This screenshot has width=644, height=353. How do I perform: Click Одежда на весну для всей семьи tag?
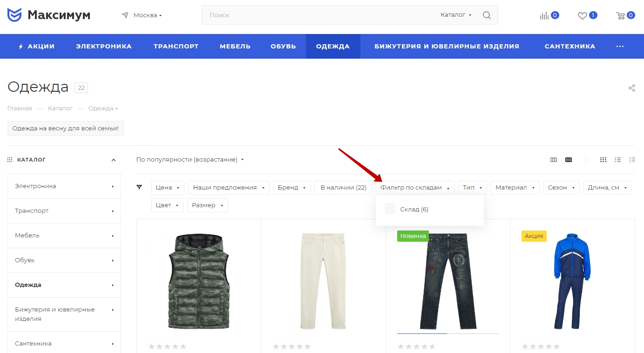pyautogui.click(x=66, y=129)
